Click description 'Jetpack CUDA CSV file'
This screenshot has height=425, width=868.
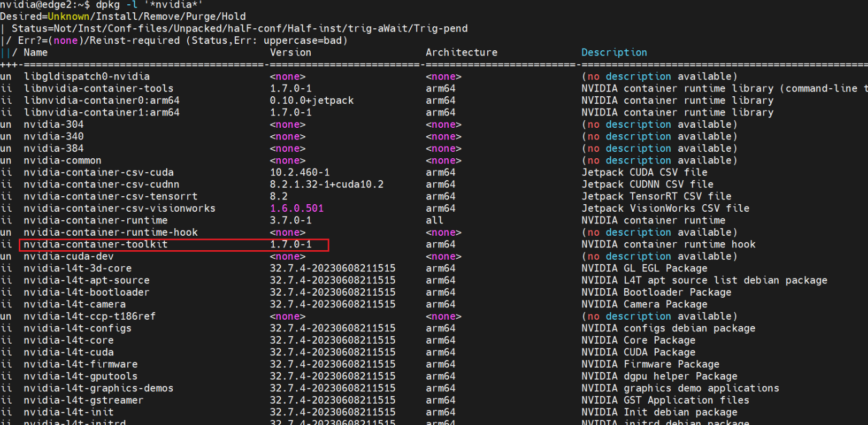coord(644,172)
